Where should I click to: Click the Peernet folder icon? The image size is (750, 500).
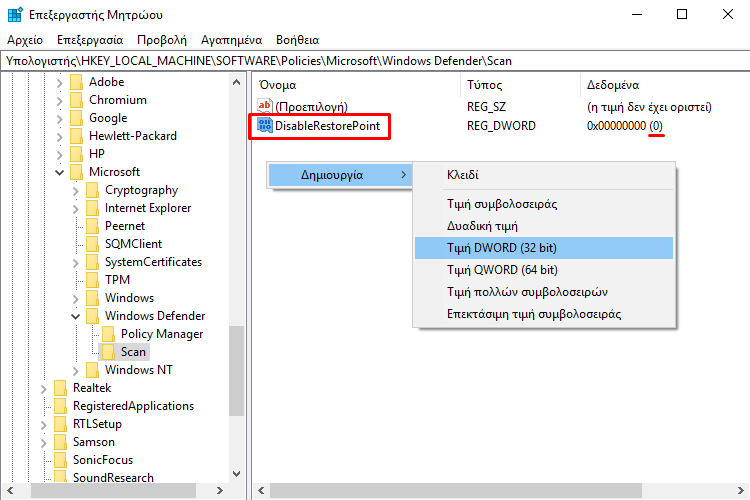(x=92, y=226)
